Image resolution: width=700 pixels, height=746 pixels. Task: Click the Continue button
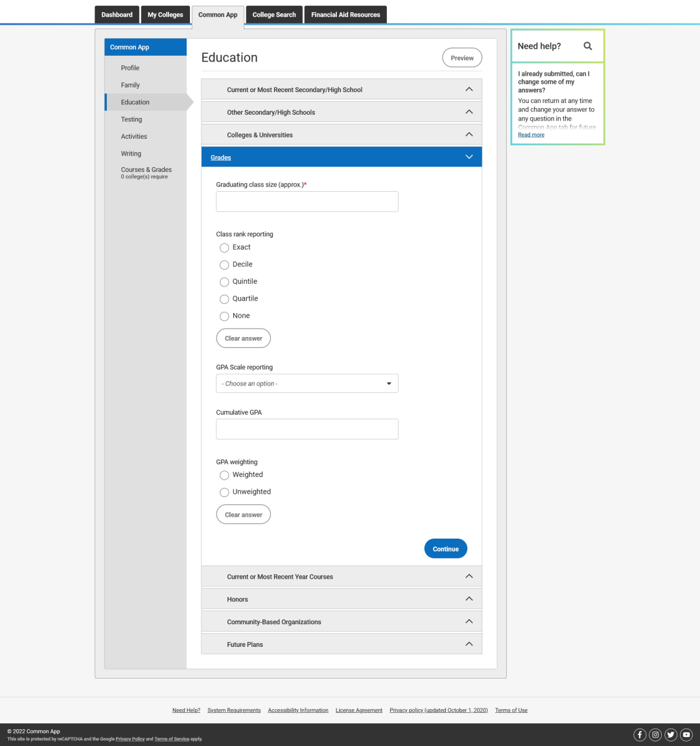(x=445, y=548)
